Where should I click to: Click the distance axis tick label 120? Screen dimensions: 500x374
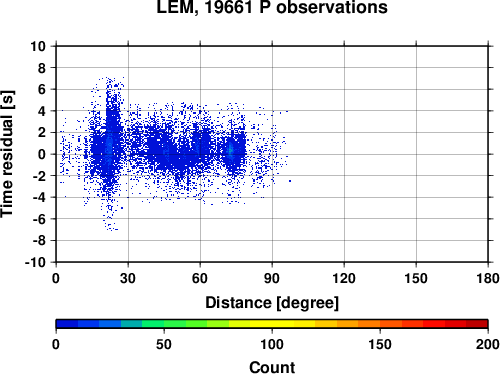pyautogui.click(x=344, y=278)
